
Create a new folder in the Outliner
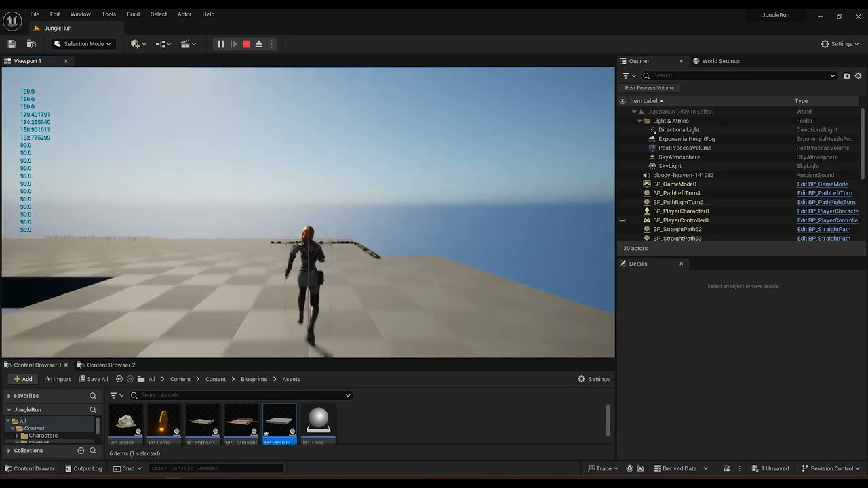tap(847, 76)
